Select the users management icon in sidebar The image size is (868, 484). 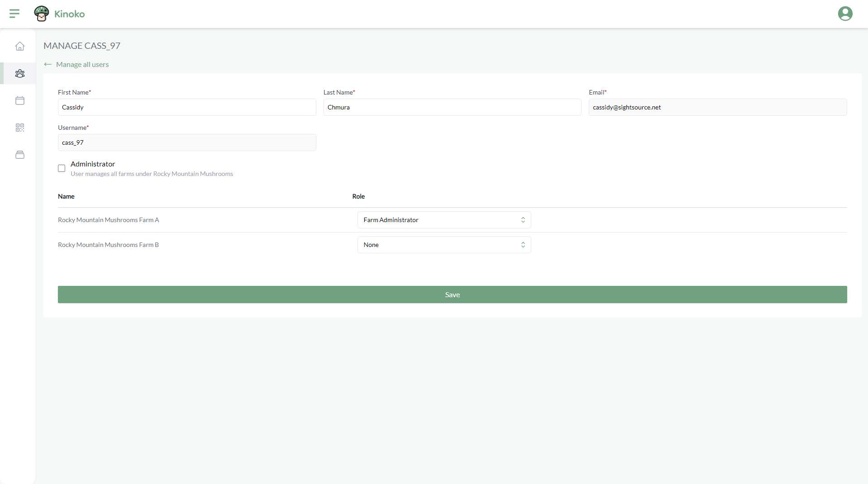(19, 73)
